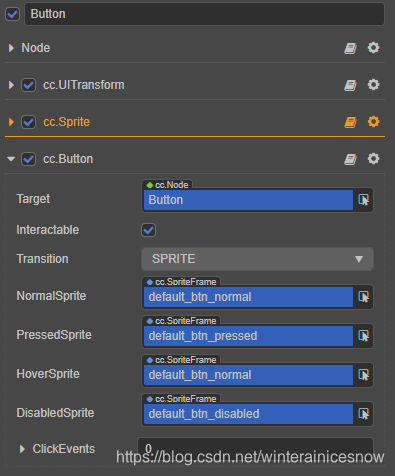Open the orange cc.Sprite gear settings
This screenshot has width=395, height=476.
pyautogui.click(x=373, y=122)
